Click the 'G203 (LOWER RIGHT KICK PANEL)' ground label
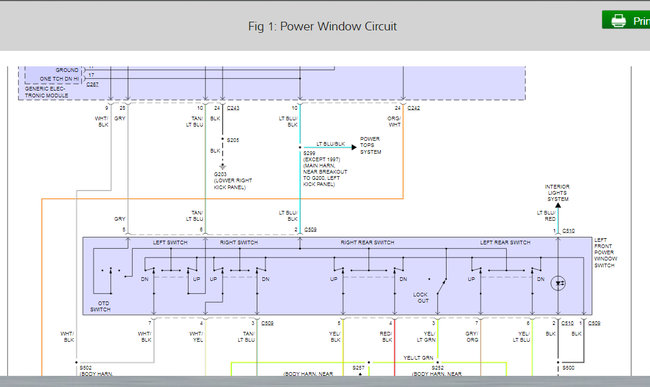This screenshot has height=387, width=650. [233, 181]
